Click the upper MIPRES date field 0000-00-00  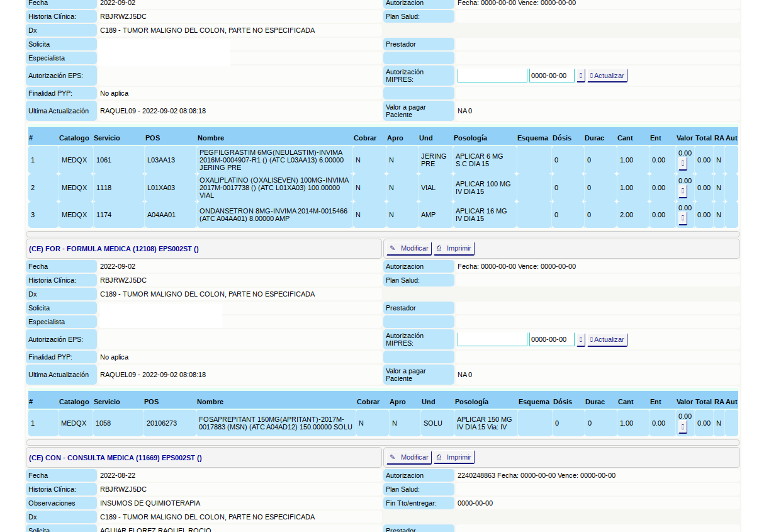click(x=552, y=76)
